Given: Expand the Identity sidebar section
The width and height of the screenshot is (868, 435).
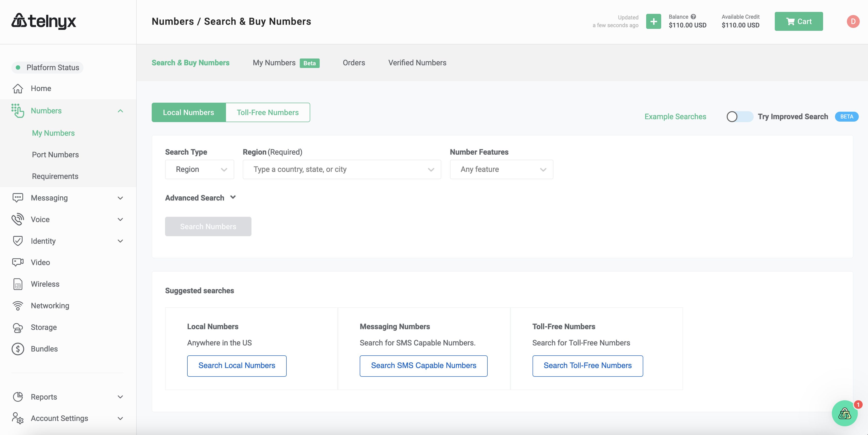Looking at the screenshot, I should pyautogui.click(x=120, y=241).
